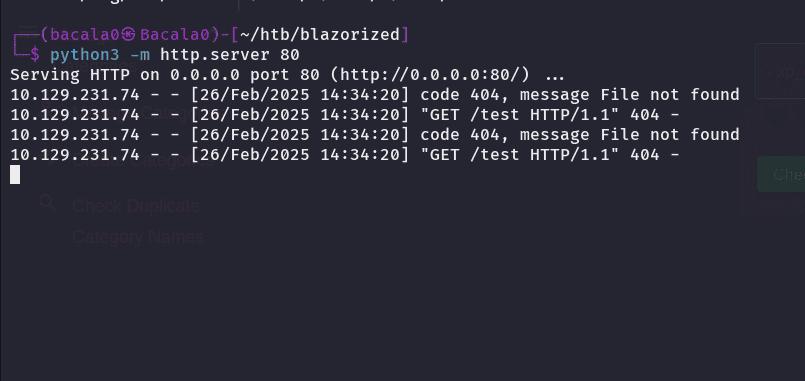Click the Kali symbol between bacala0 and Bacala0
The image size is (805, 381).
(130, 35)
